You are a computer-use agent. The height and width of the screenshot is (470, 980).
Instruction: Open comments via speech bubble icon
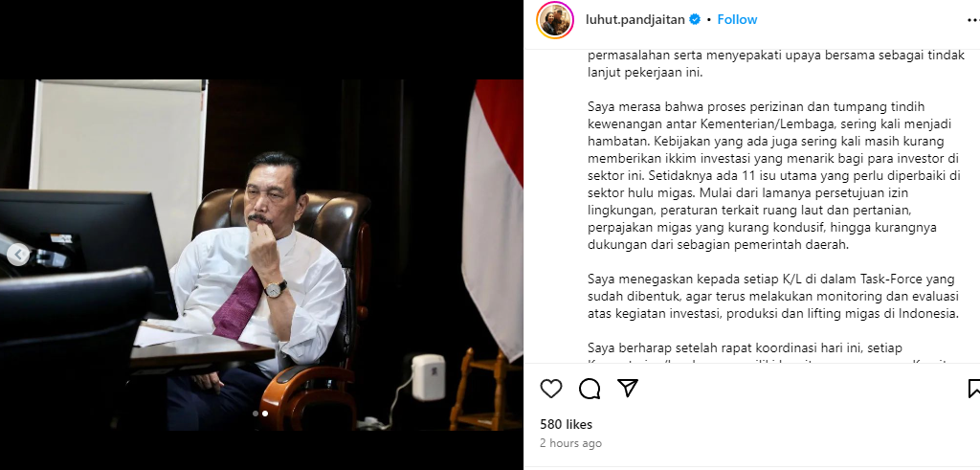tap(590, 389)
